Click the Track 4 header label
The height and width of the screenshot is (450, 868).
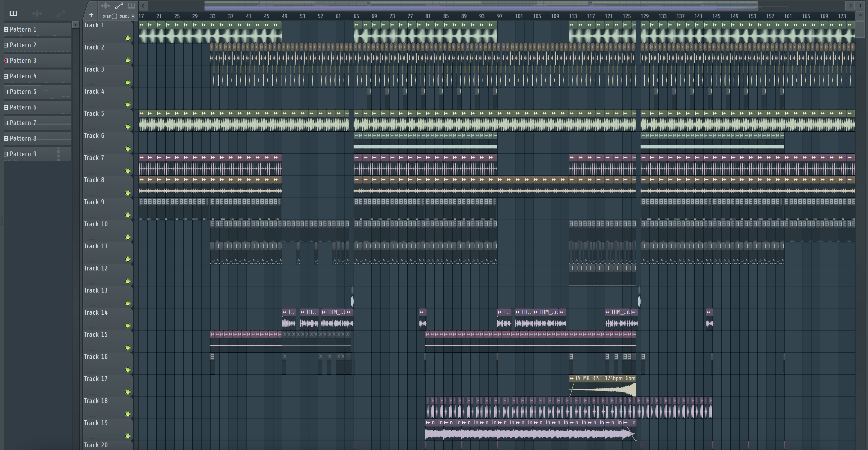(94, 92)
